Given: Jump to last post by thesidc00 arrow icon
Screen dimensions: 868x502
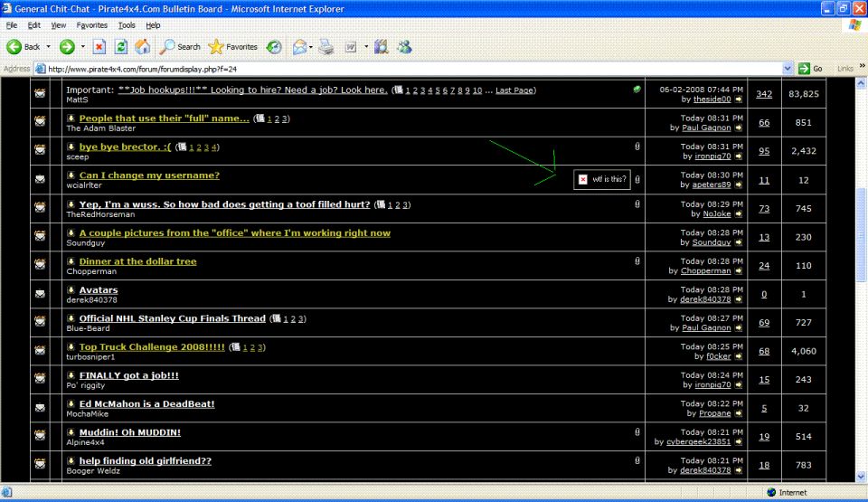Looking at the screenshot, I should click(x=739, y=99).
